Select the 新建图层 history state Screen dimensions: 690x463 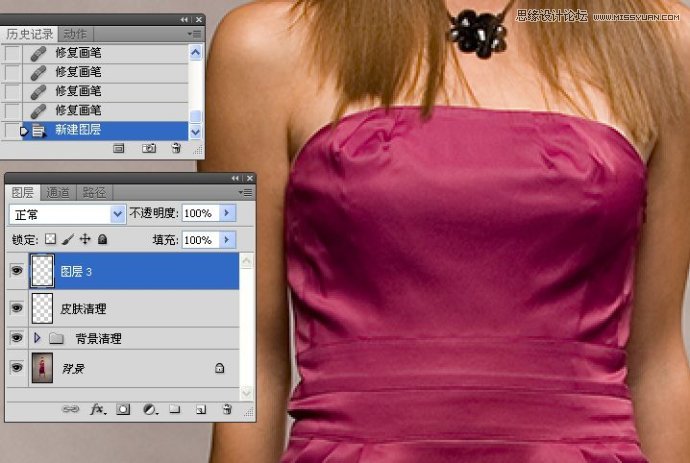pyautogui.click(x=78, y=130)
